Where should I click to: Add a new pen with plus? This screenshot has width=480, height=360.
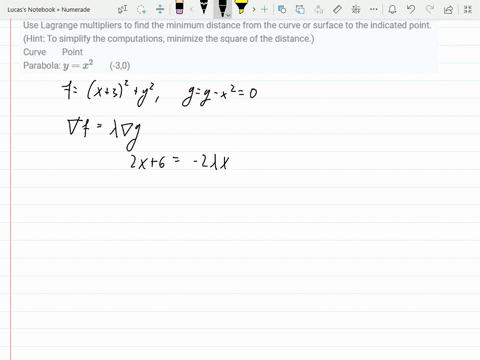point(265,9)
